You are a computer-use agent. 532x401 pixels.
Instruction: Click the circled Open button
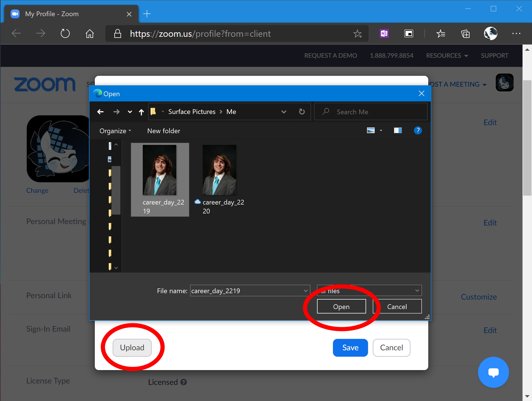point(341,306)
